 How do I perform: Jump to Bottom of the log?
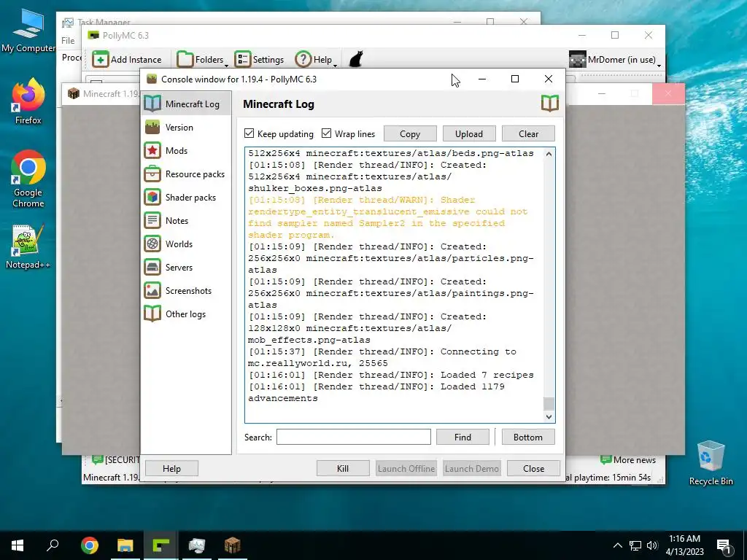(x=528, y=437)
